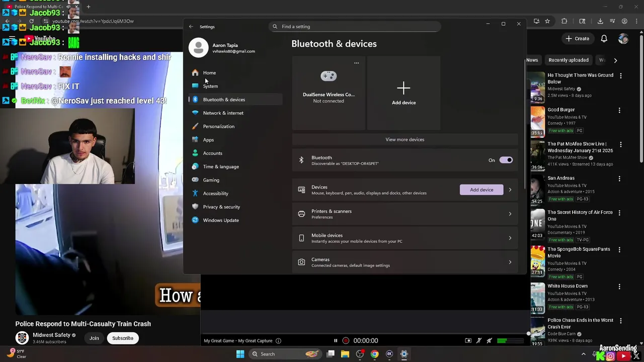This screenshot has height=362, width=644.
Task: Open File Explorer from the taskbar
Action: pyautogui.click(x=345, y=354)
